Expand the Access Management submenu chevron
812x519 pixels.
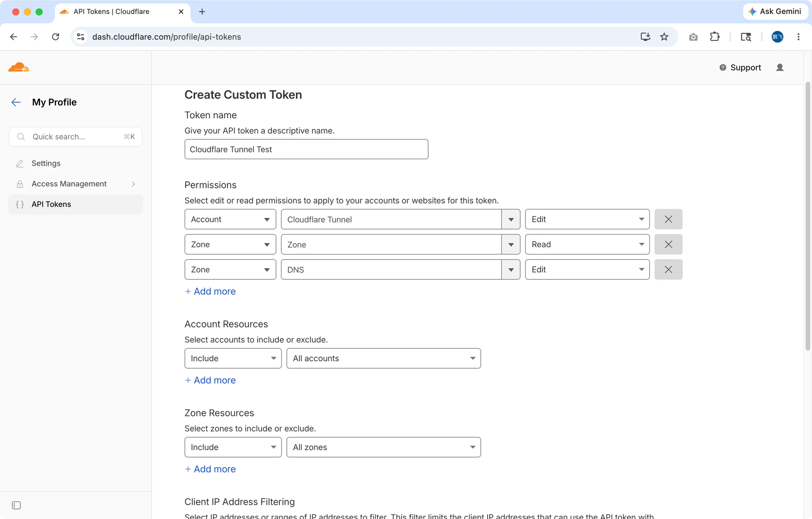coord(133,184)
